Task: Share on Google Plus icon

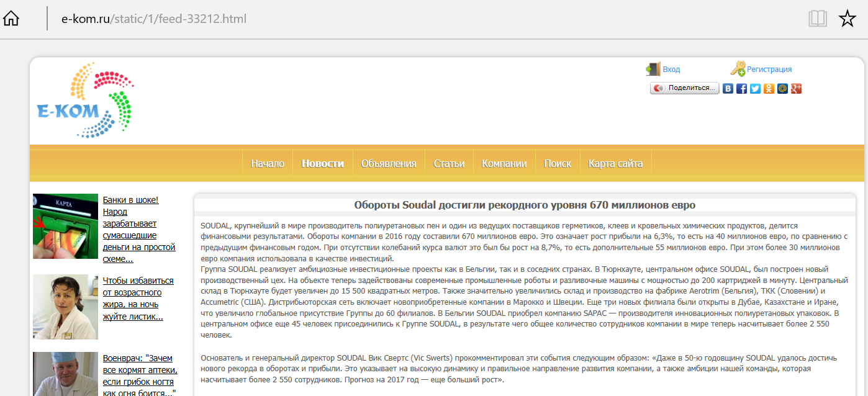Action: point(796,88)
